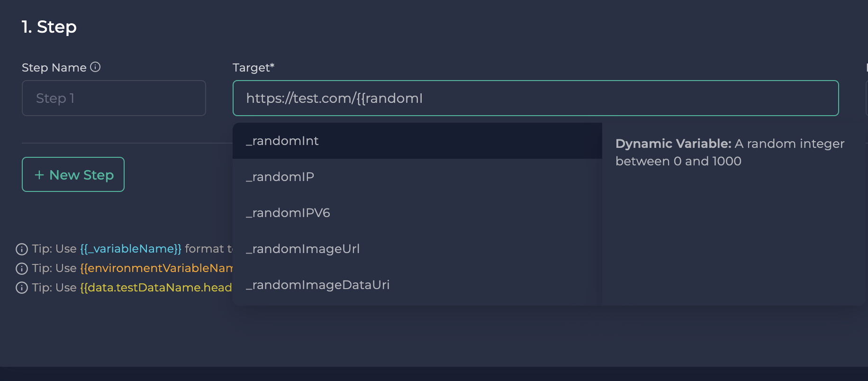The width and height of the screenshot is (868, 381).
Task: Click the "Step Name" label
Action: pyautogui.click(x=54, y=68)
